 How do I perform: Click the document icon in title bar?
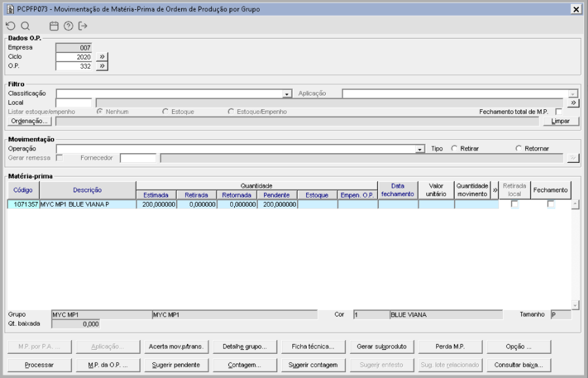pos(10,9)
